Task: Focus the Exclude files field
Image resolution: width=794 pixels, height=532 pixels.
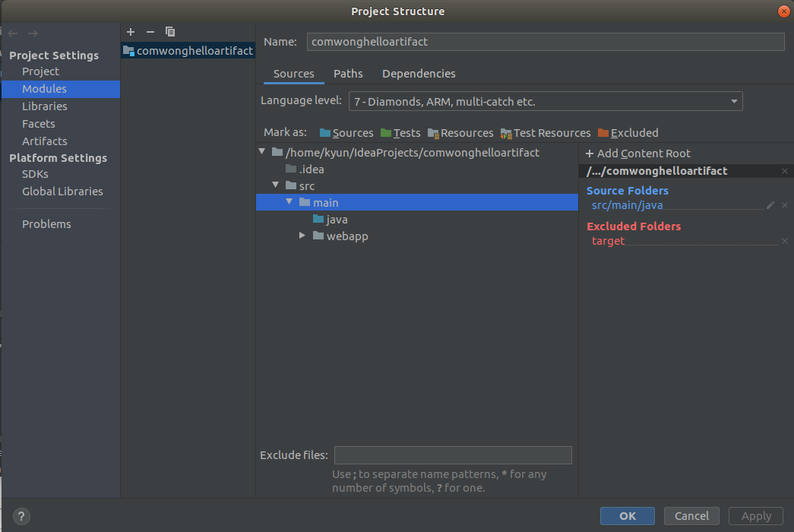Action: pyautogui.click(x=453, y=455)
